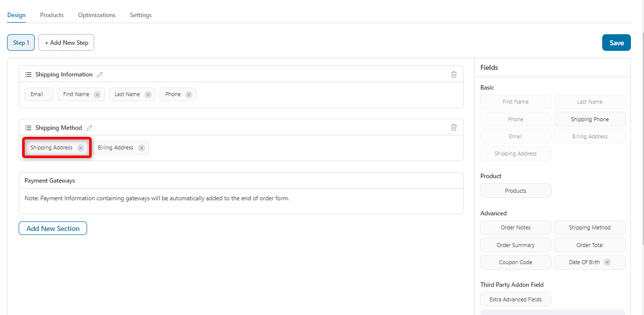Choose the Products field
644x315 pixels.
pos(516,191)
